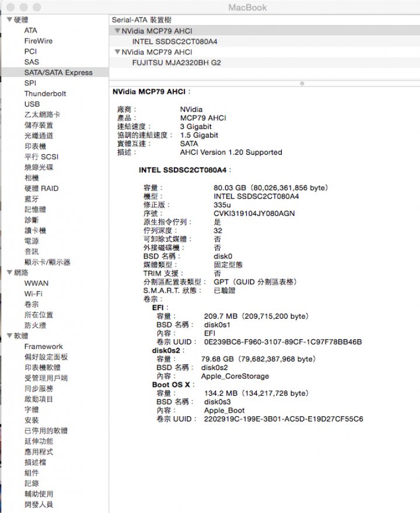Open SAS hardware entry

[x=32, y=62]
